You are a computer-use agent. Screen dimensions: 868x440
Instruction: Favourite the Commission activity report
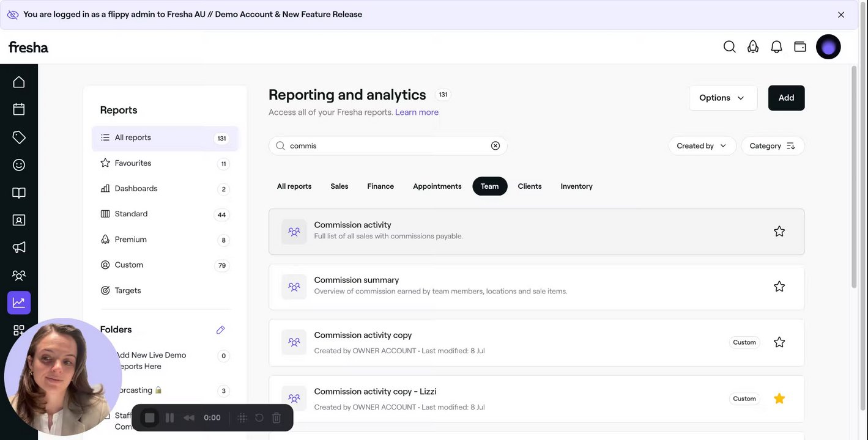pos(779,232)
